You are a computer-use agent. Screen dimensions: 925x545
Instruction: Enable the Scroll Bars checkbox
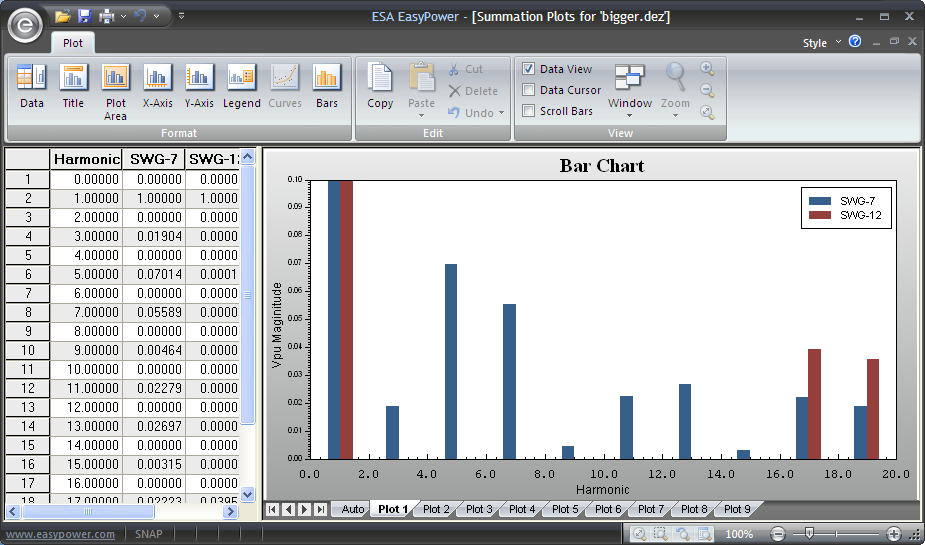[x=529, y=110]
